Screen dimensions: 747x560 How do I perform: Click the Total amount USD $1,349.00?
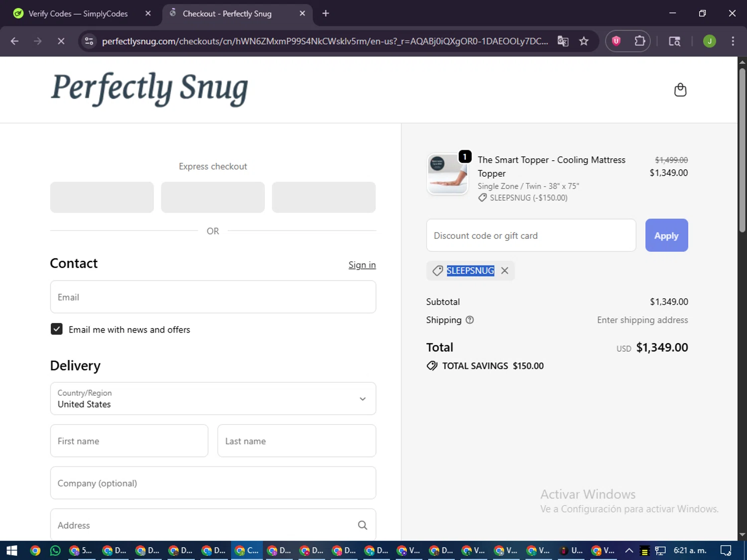652,347
